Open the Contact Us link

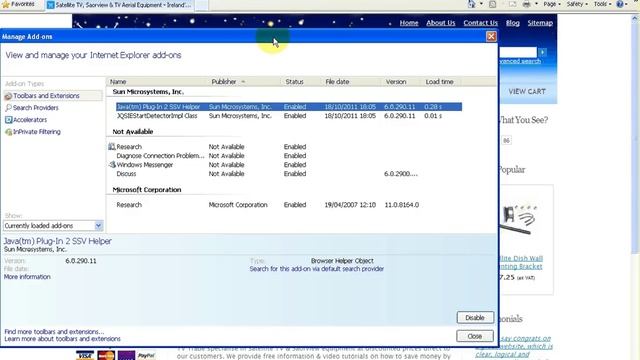pyautogui.click(x=480, y=23)
